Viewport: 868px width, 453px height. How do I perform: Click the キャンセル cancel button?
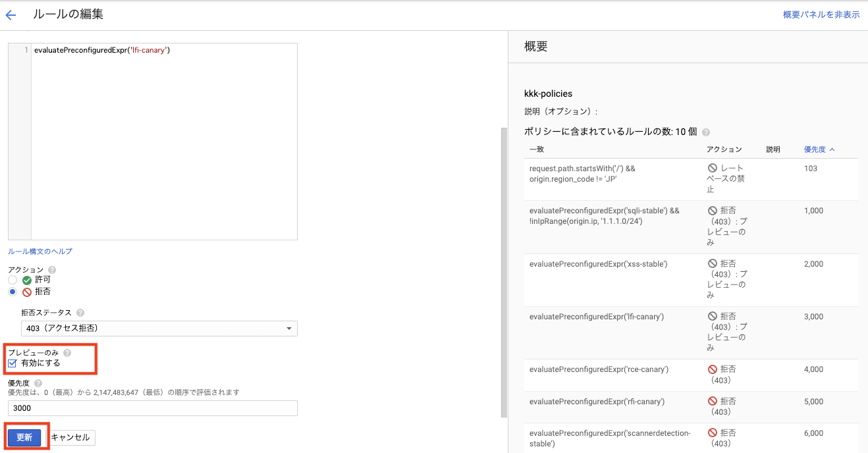point(71,437)
